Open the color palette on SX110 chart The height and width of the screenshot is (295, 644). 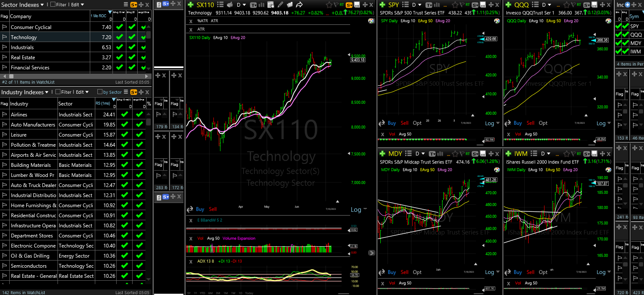click(371, 21)
